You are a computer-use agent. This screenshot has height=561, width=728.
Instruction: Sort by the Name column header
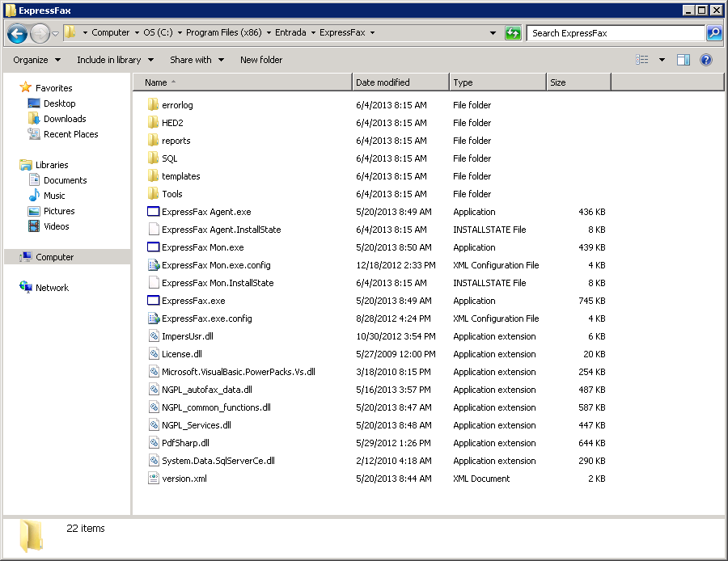coord(243,82)
